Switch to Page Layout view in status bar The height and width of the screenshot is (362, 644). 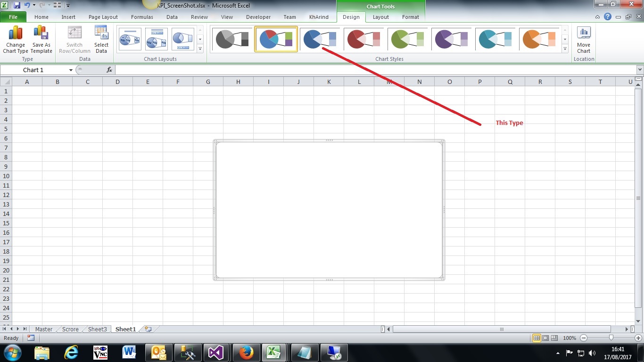coord(545,338)
